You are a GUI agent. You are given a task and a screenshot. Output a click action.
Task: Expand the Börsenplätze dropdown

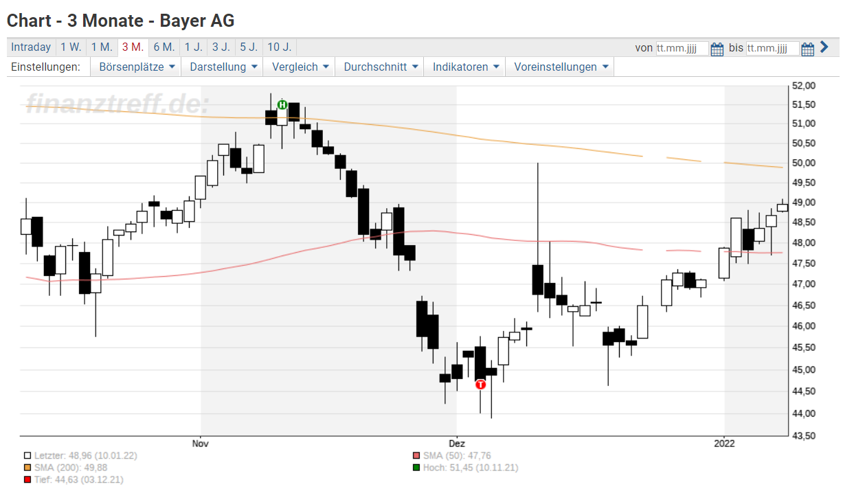point(135,67)
